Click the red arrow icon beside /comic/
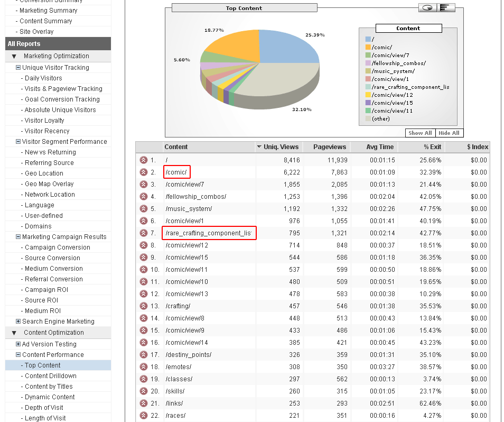Image resolution: width=504 pixels, height=422 pixels. tap(143, 172)
